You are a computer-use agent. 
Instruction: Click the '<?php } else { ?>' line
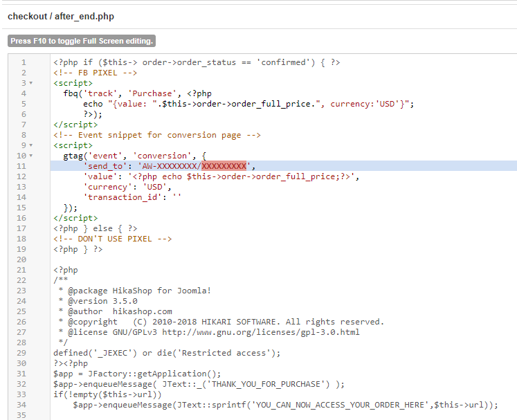[x=96, y=228]
